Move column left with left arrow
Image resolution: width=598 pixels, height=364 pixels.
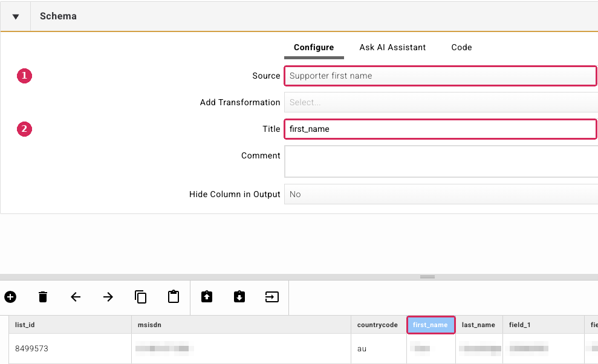(x=76, y=297)
